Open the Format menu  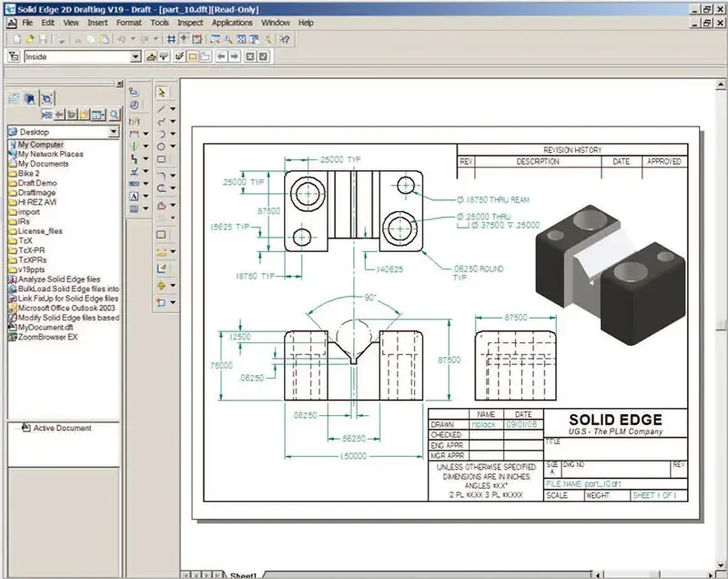tap(128, 23)
